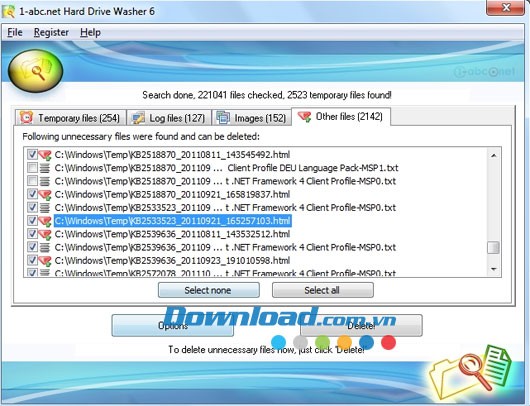Switch to Temporary files (254) tab
This screenshot has height=406, width=530.
click(71, 118)
